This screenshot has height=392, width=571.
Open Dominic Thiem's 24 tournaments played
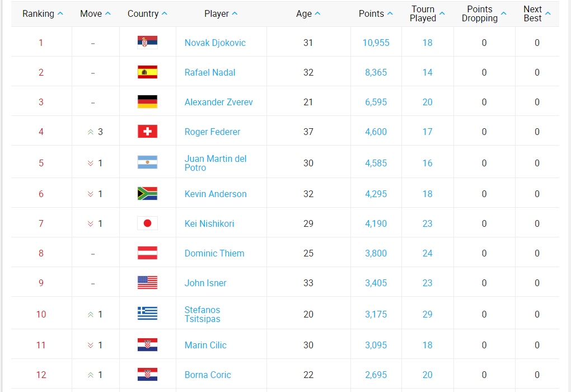point(427,253)
